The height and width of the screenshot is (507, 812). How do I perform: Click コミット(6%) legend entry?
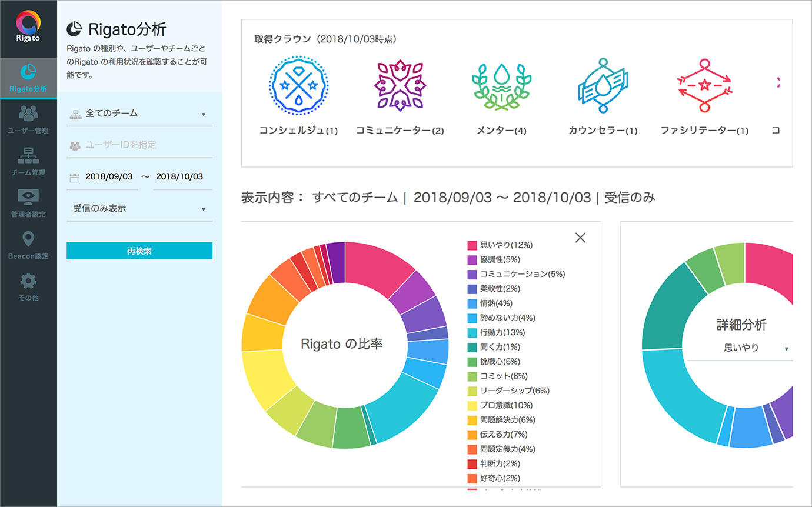[x=497, y=376]
